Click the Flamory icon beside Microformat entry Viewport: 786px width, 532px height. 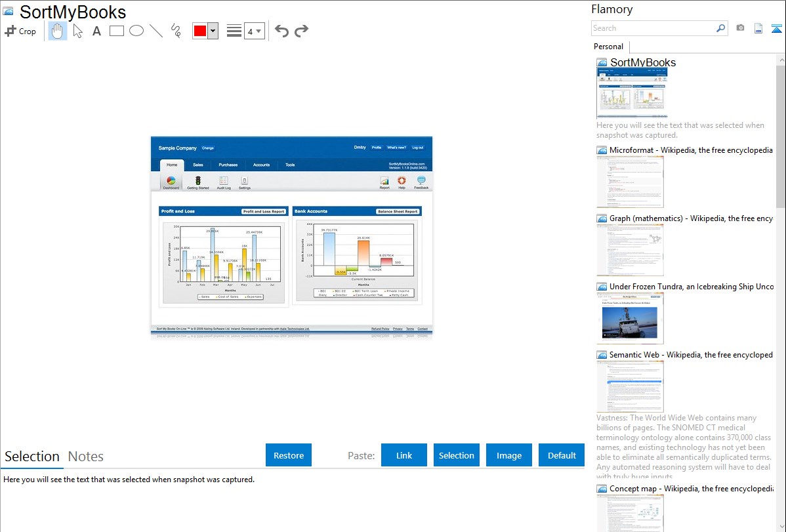point(602,150)
